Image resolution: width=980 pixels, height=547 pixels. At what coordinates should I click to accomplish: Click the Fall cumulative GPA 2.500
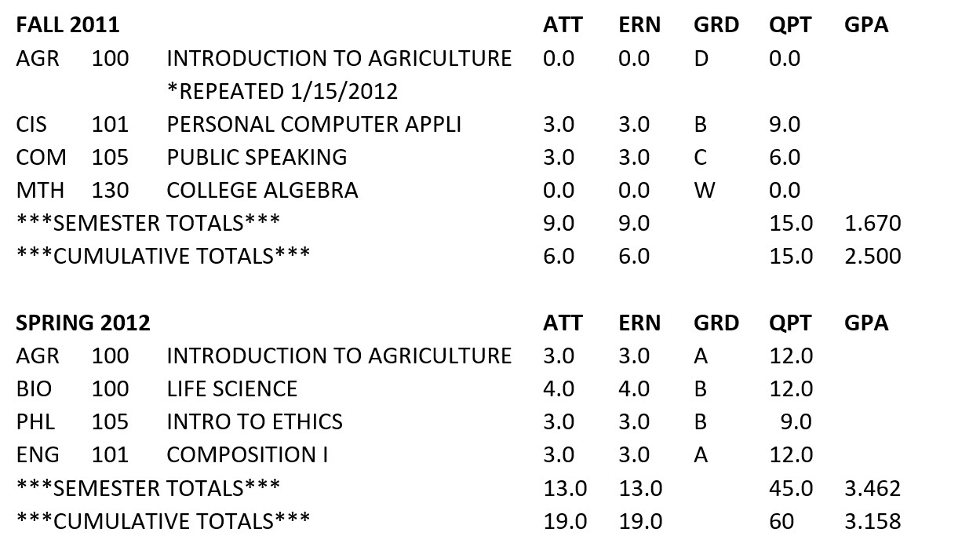click(x=873, y=256)
